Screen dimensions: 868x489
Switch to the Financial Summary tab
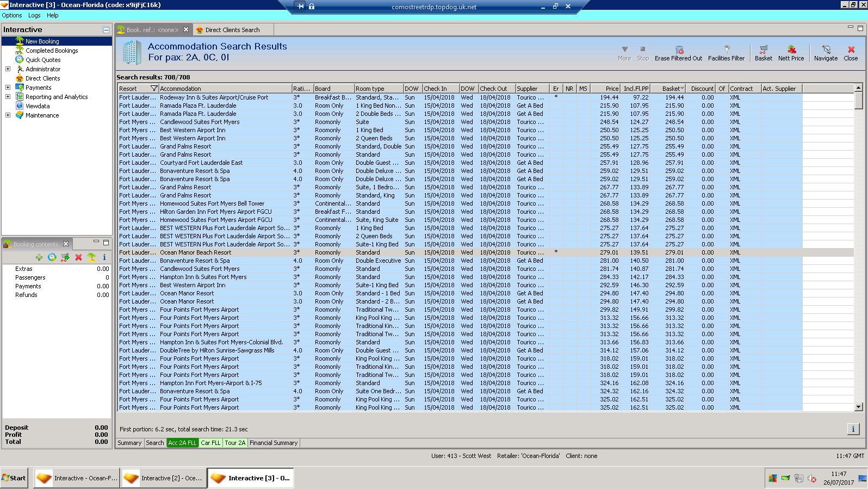pyautogui.click(x=274, y=443)
